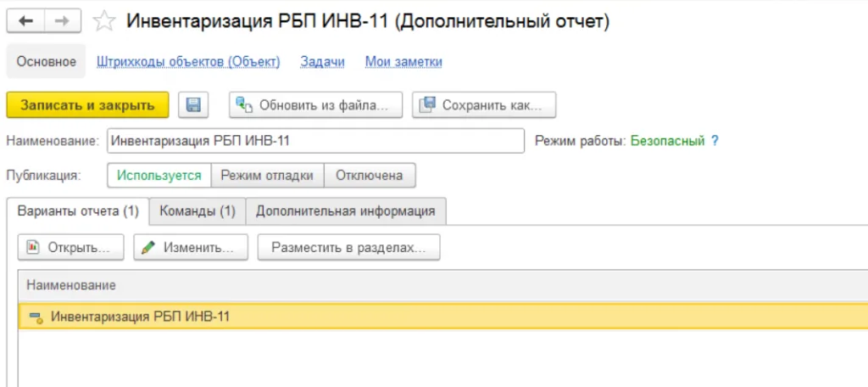This screenshot has width=868, height=387.
Task: Go back with the left arrow button
Action: point(25,21)
